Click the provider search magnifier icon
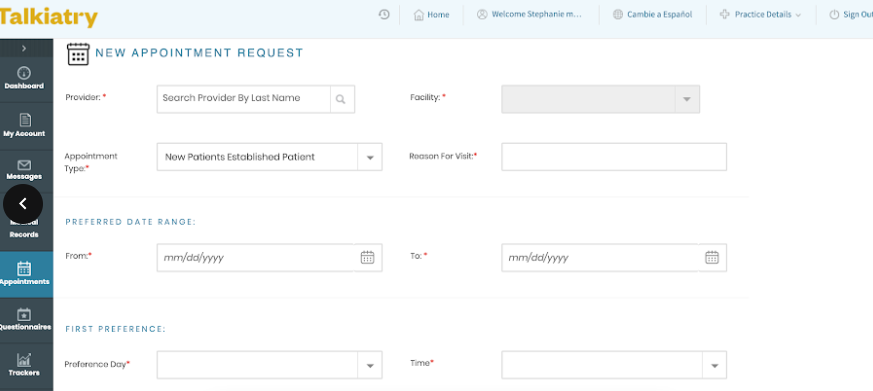The image size is (873, 391). (x=342, y=99)
